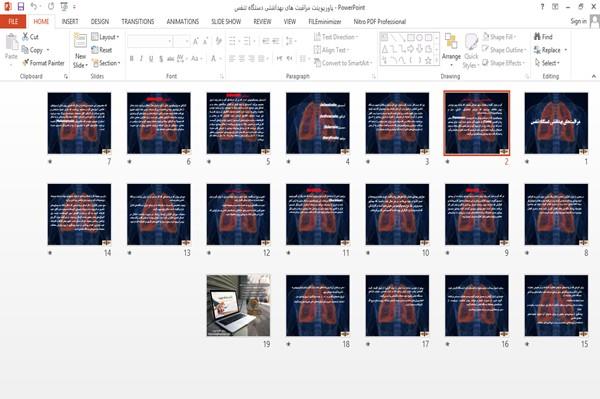Select slide 7 thumbnail
Image resolution: width=600 pixels, height=399 pixels.
(x=79, y=123)
